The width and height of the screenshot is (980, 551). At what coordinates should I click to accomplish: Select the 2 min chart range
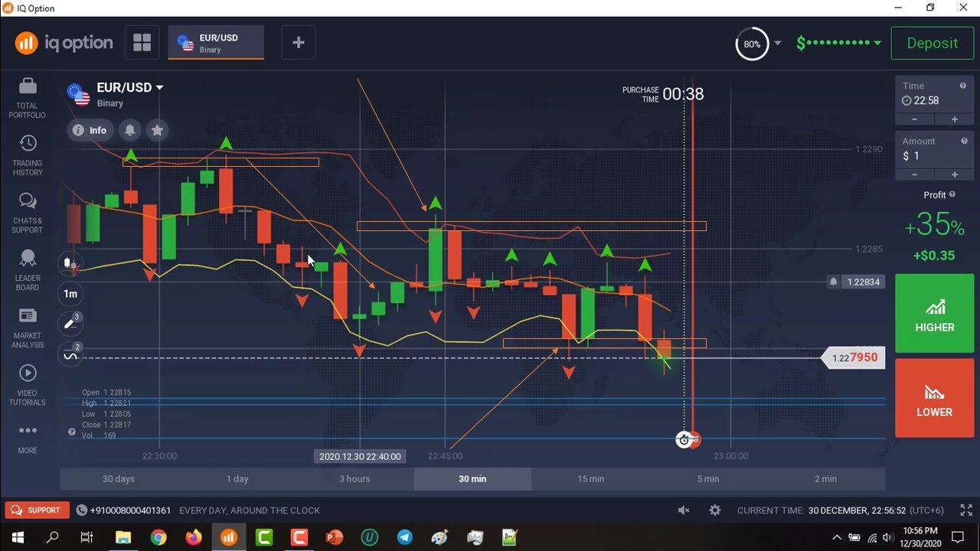coord(826,479)
